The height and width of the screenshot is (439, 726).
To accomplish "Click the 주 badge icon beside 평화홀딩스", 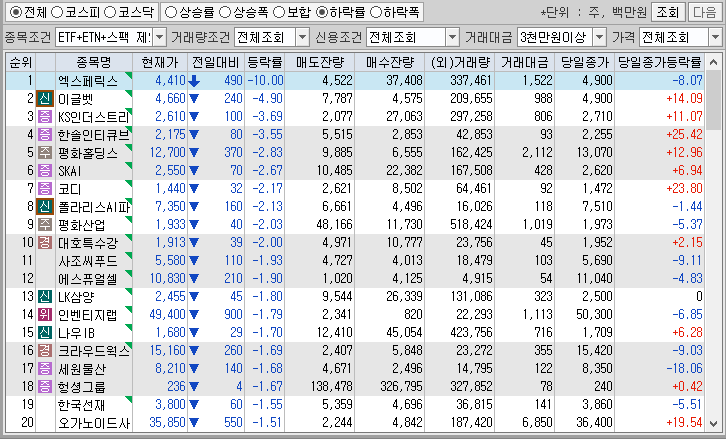I will click(45, 153).
